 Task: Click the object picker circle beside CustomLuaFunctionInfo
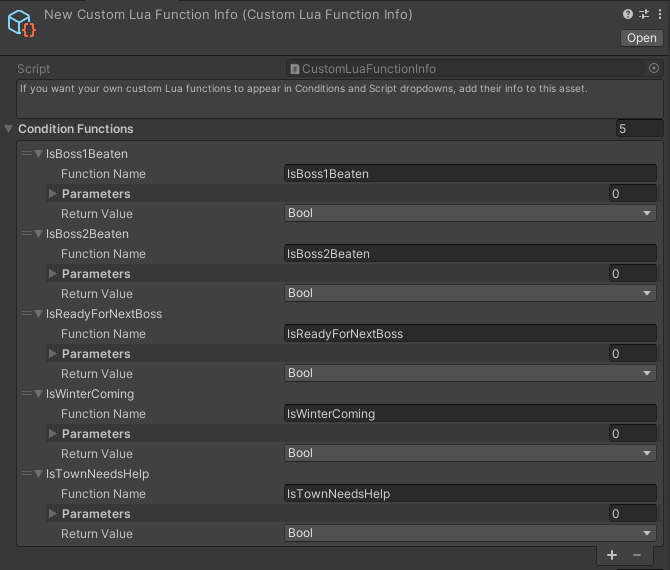653,68
